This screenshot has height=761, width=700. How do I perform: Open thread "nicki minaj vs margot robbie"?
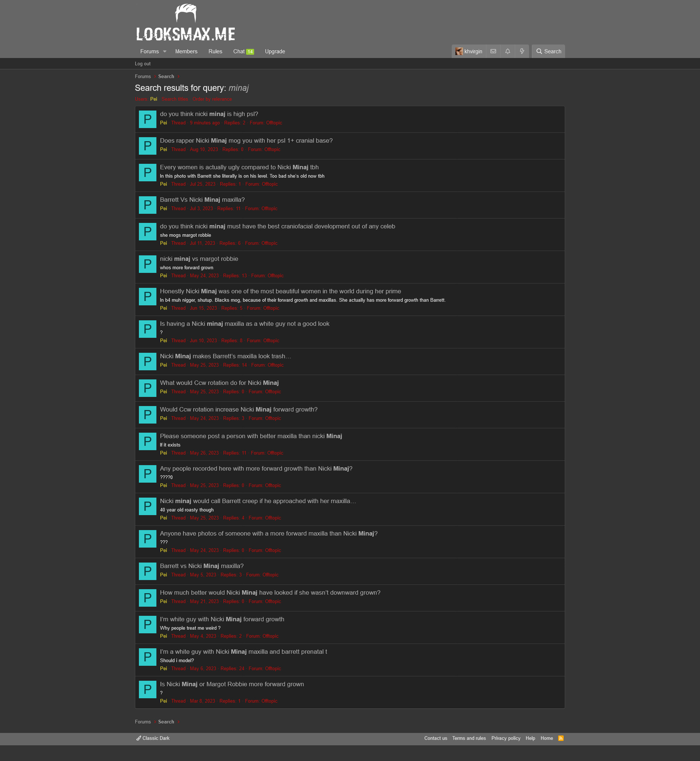[199, 259]
